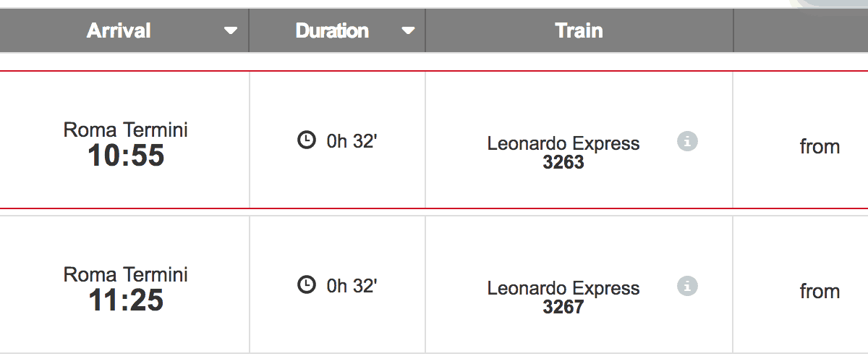Open the Duration column sort arrow
The image size is (868, 359).
tap(408, 30)
